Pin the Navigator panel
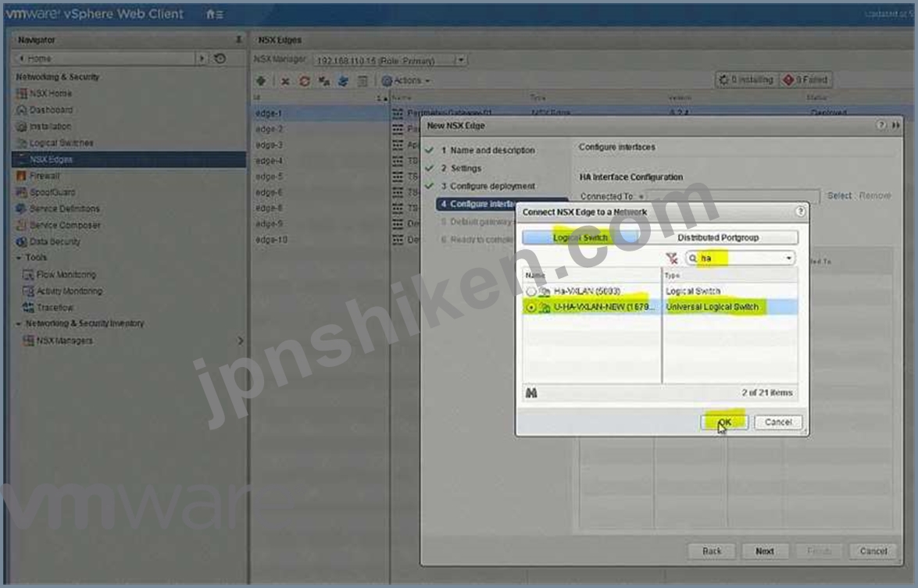 [238, 40]
